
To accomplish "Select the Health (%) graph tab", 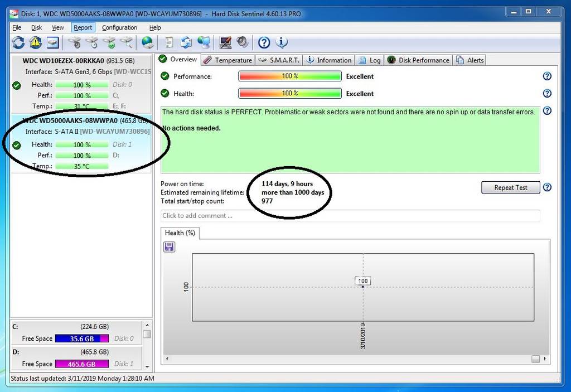I will 180,233.
